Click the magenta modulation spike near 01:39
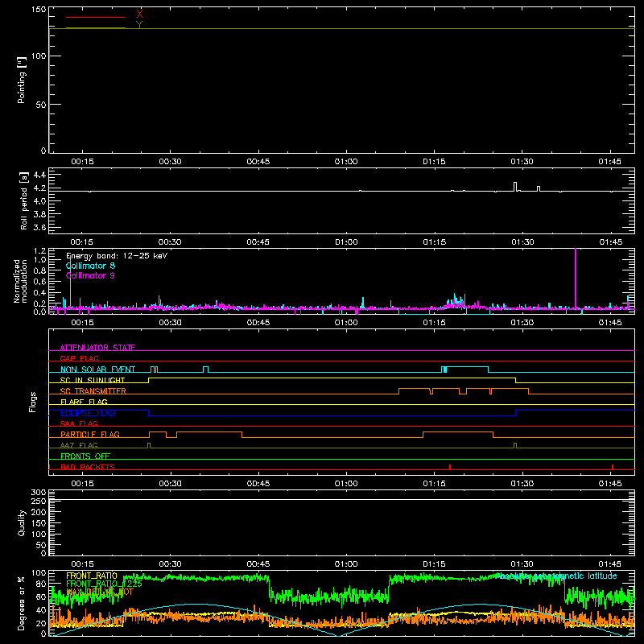The width and height of the screenshot is (644, 644). pos(576,278)
